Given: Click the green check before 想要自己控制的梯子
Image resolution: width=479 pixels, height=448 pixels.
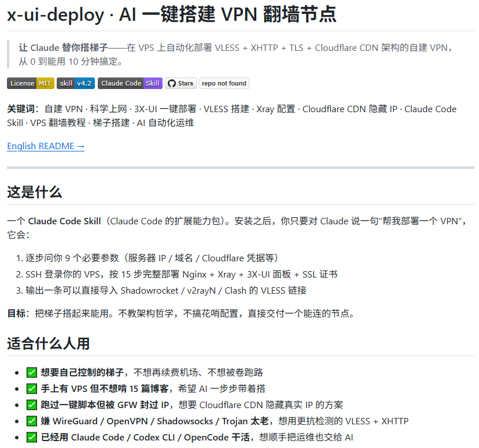Looking at the screenshot, I should (x=32, y=372).
